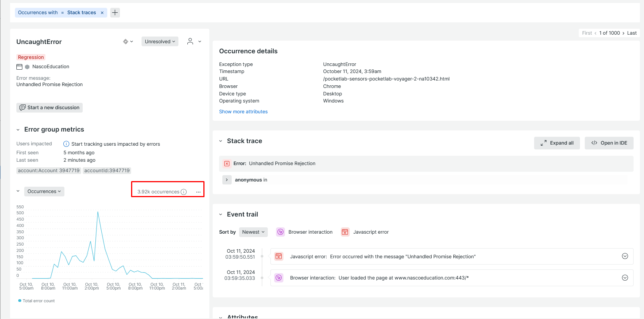Screen dimensions: 644x319
Task: Click the Browser interaction event row icon
Action: pos(279,278)
